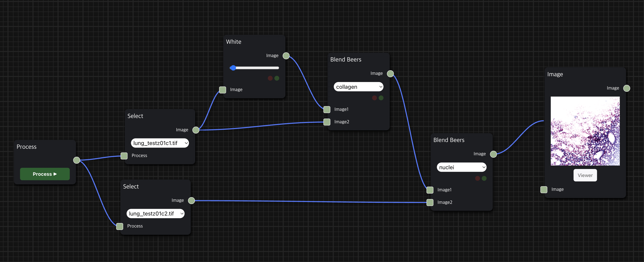Click the Process node output port
644x262 pixels.
click(x=77, y=160)
